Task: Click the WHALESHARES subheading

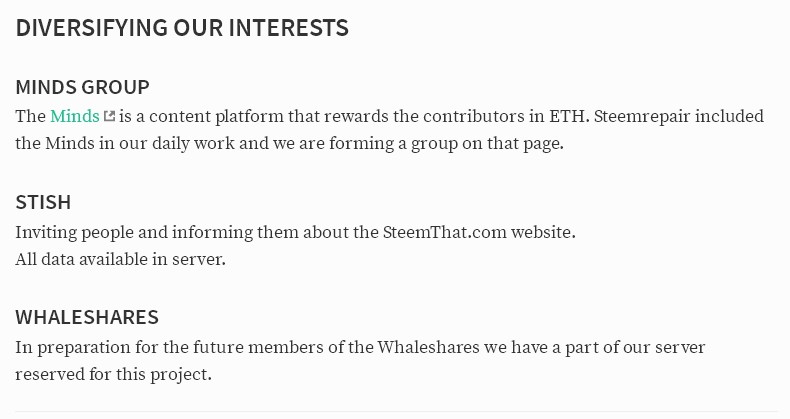Action: 87,317
